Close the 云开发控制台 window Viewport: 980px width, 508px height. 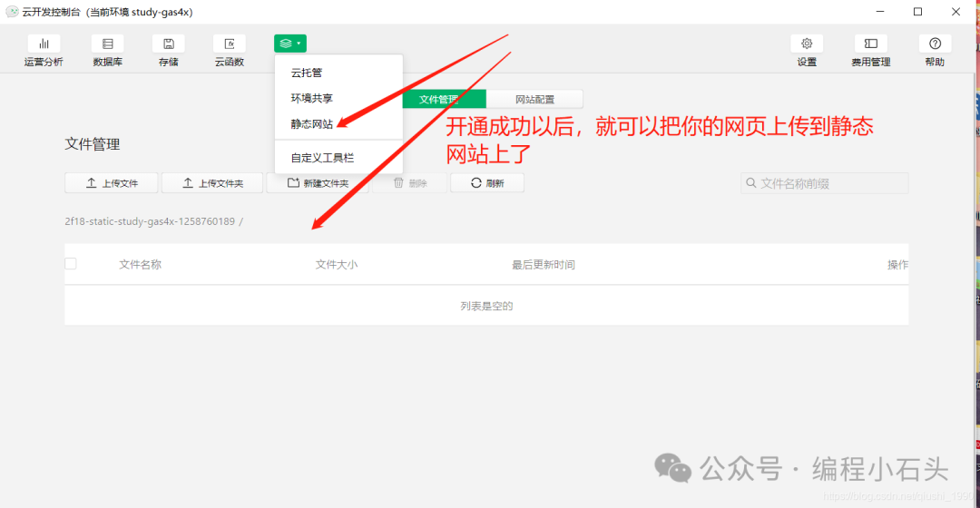(x=955, y=11)
